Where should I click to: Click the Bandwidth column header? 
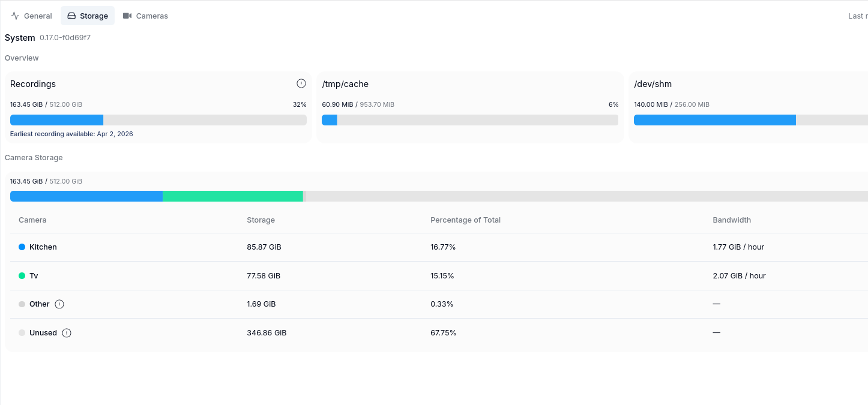click(x=732, y=220)
